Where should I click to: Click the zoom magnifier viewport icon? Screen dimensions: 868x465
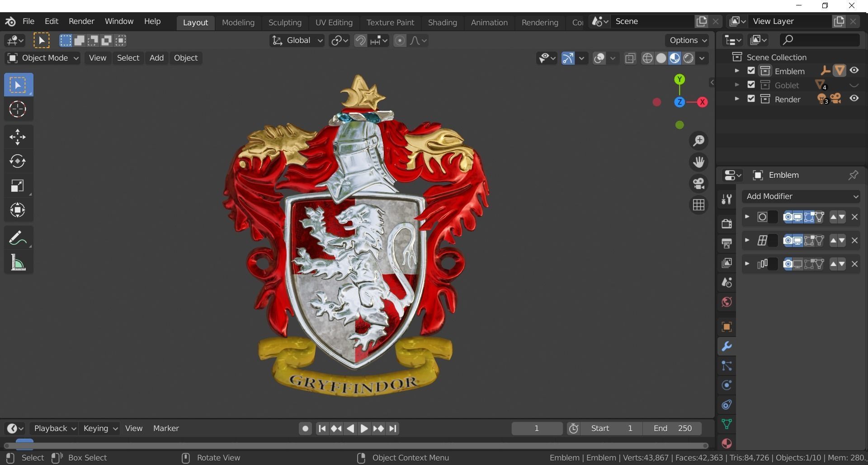click(699, 141)
